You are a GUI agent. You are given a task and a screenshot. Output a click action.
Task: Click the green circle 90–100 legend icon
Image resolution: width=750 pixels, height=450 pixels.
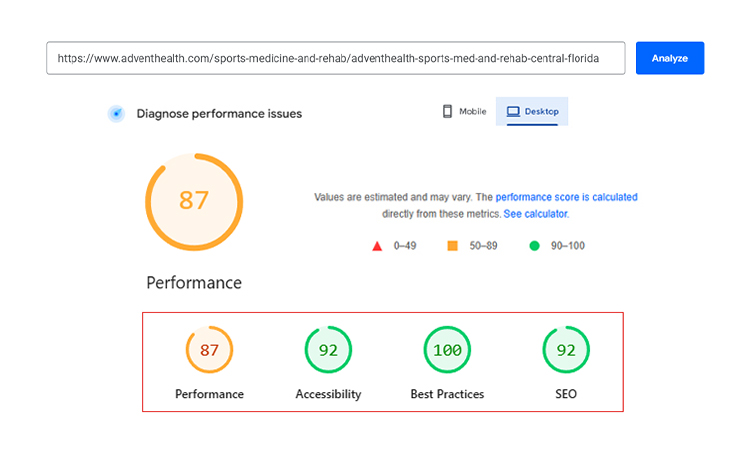coord(534,246)
